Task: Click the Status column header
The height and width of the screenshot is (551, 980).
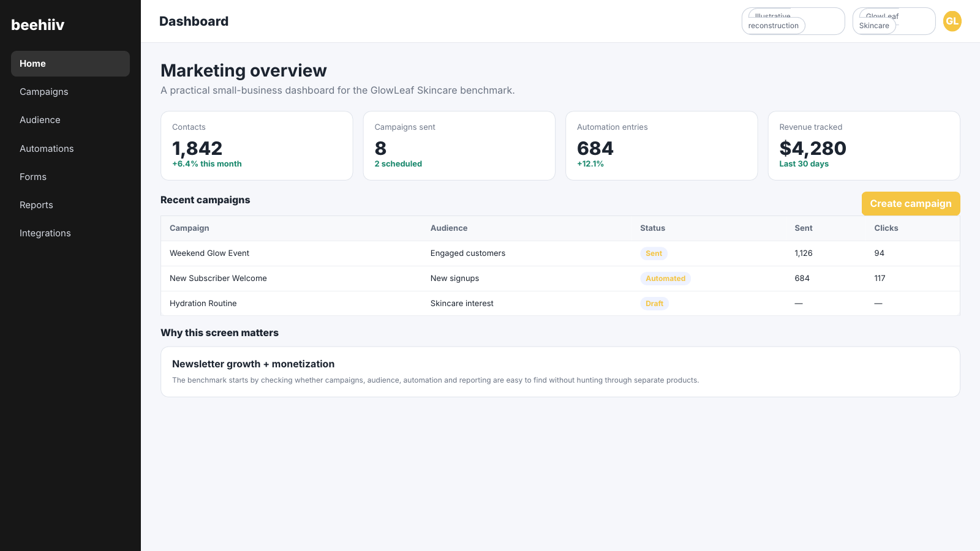Action: pos(652,228)
